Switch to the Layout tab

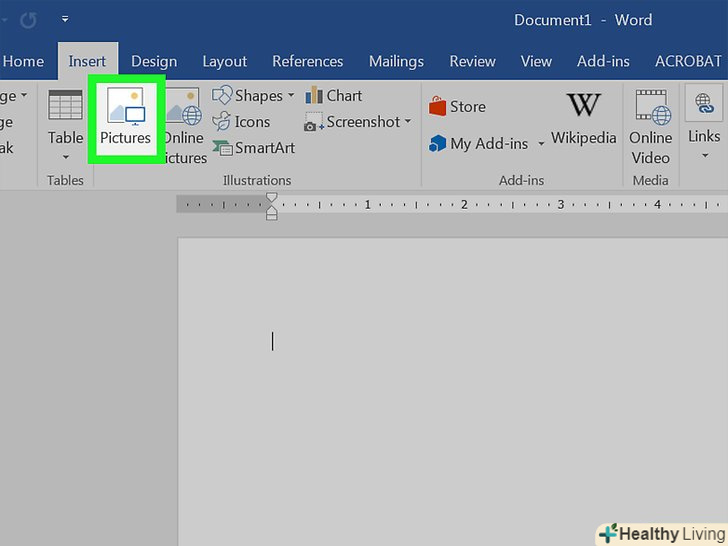225,61
